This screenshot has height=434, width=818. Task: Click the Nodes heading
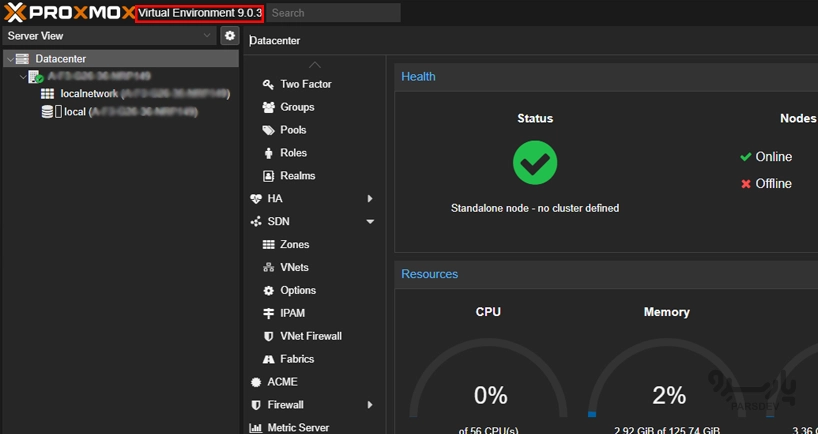[x=798, y=118]
